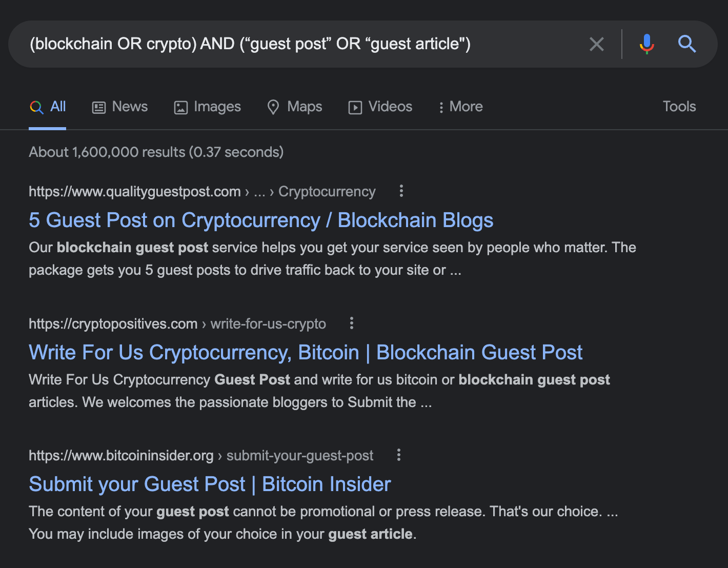Screen dimensions: 728x568
Task: Click the Maps location pin icon
Action: [273, 107]
